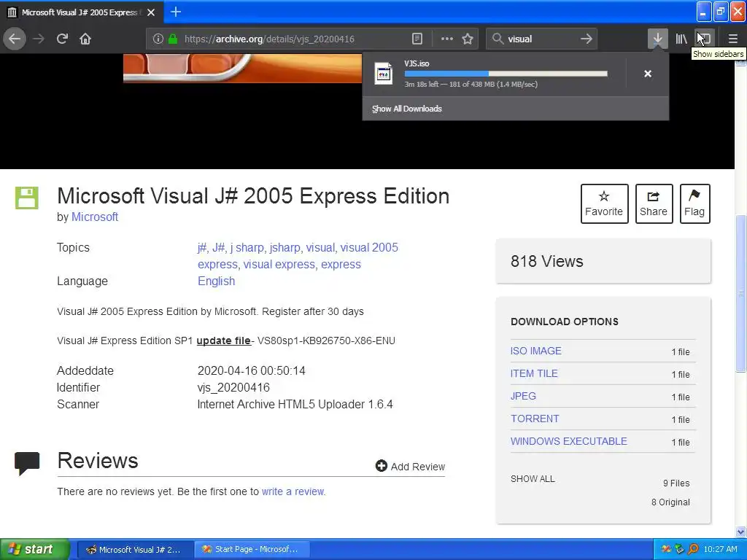Open the j sharp topic link
The height and width of the screenshot is (560, 747).
click(x=247, y=248)
